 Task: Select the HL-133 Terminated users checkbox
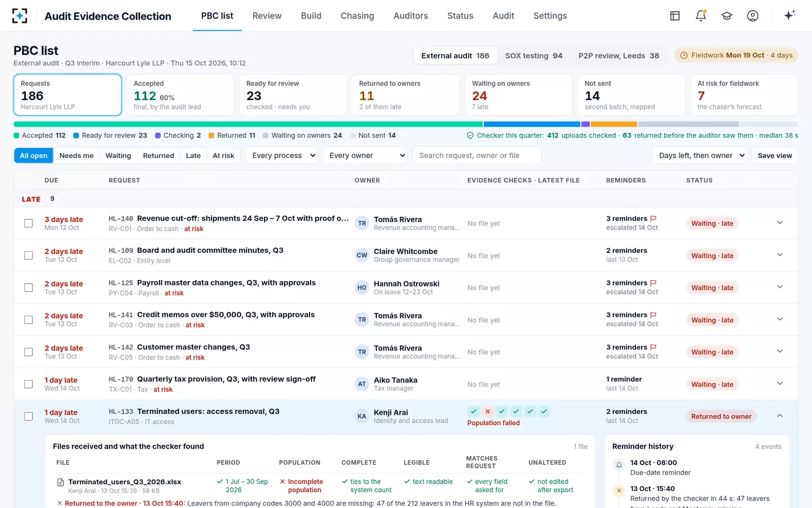coord(28,417)
